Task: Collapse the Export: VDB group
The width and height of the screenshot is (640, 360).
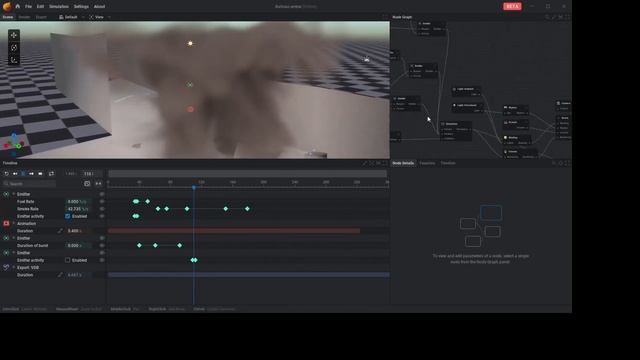Action: (13, 268)
